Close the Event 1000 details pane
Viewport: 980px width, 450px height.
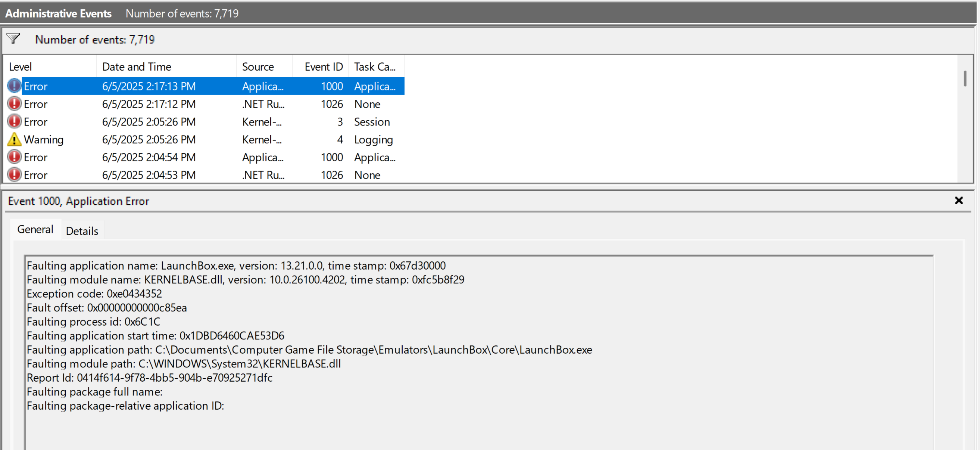pos(959,200)
